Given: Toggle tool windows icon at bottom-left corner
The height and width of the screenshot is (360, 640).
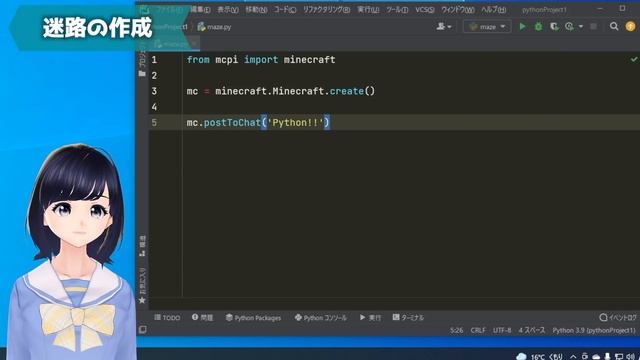Looking at the screenshot, I should pyautogui.click(x=142, y=329).
